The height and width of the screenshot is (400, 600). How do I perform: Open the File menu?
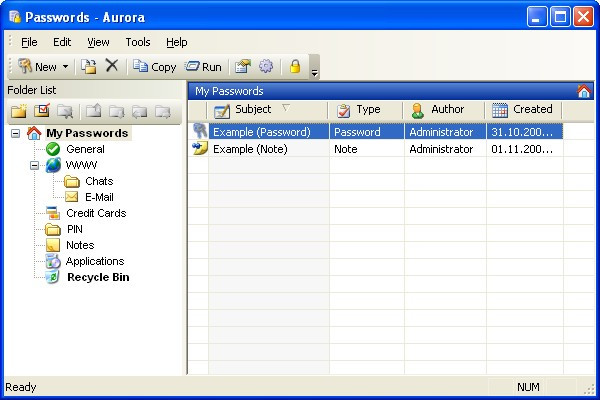click(x=29, y=42)
